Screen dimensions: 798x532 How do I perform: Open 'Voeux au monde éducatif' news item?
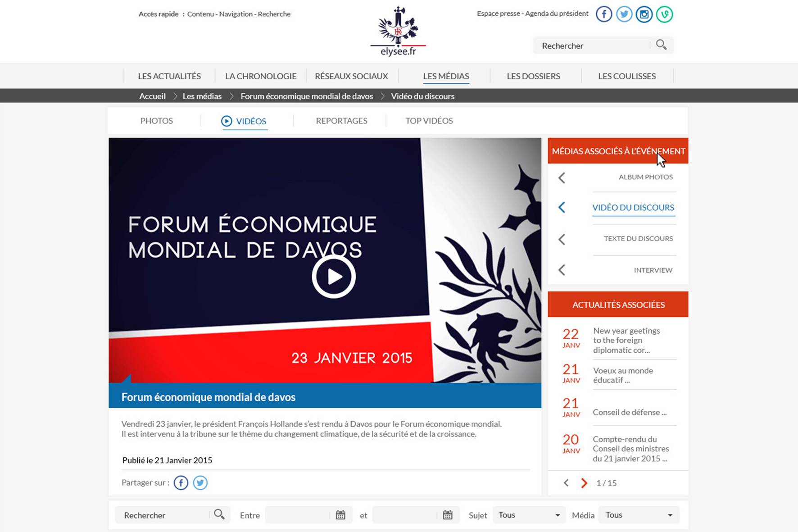(x=623, y=375)
